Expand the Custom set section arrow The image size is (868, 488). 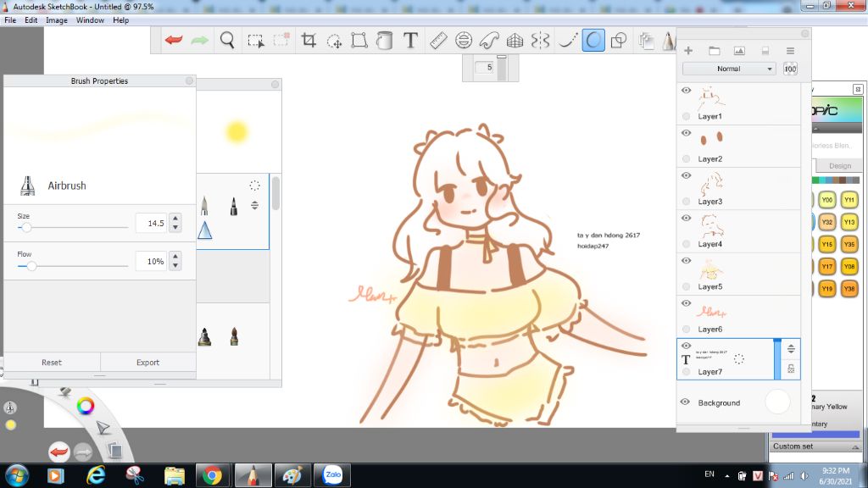click(x=855, y=446)
